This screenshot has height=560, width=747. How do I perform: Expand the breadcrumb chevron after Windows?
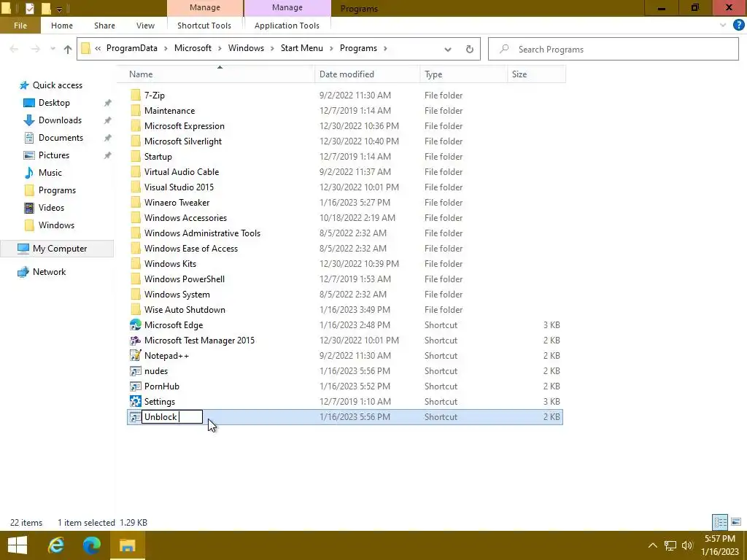[x=272, y=49]
